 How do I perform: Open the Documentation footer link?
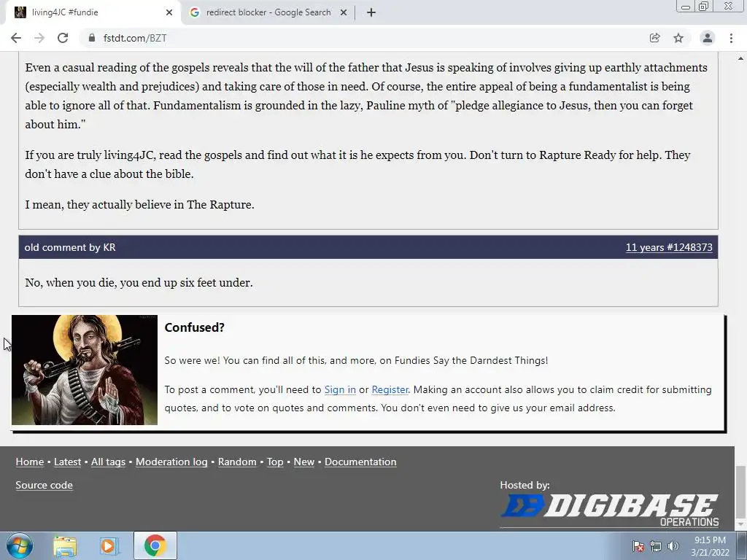tap(360, 462)
